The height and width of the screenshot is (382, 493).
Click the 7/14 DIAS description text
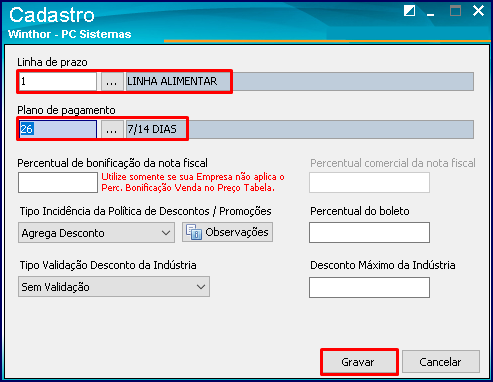point(152,129)
